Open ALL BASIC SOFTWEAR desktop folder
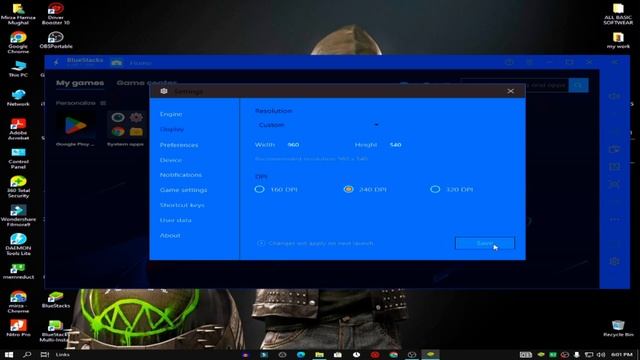 click(x=618, y=13)
